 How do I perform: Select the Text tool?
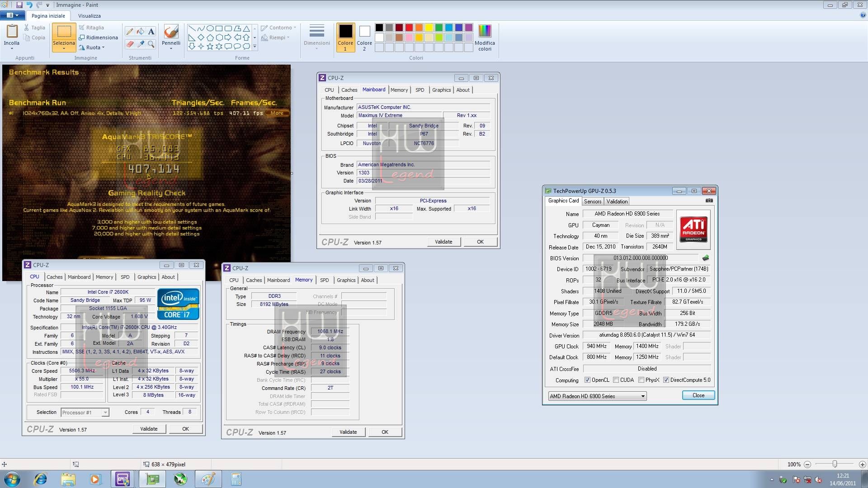click(151, 31)
